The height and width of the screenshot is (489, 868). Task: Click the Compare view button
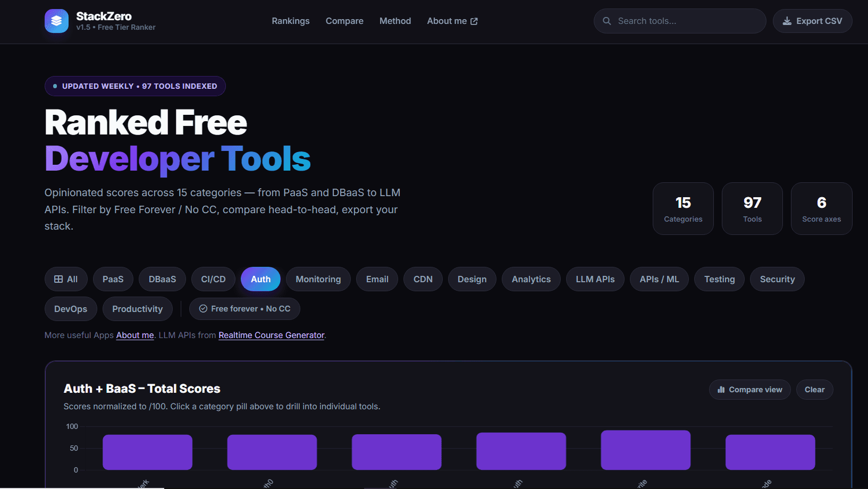click(x=749, y=390)
